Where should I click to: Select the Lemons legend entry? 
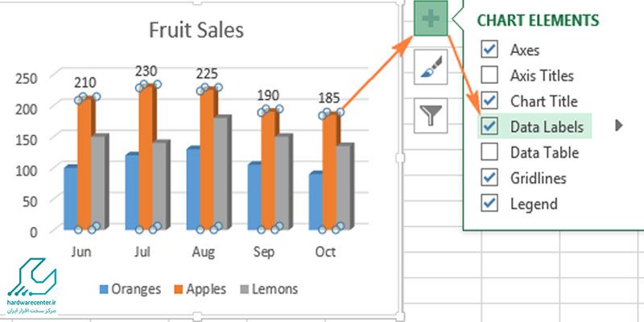[269, 289]
